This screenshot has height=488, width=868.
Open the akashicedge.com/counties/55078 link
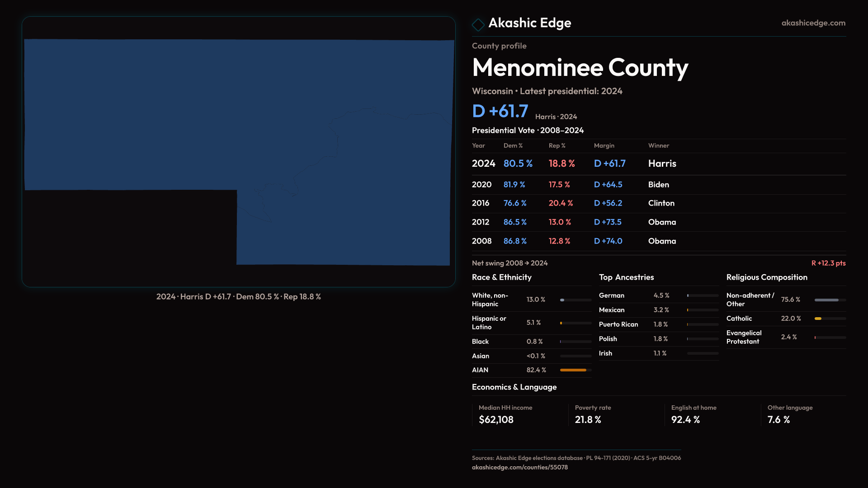[519, 467]
